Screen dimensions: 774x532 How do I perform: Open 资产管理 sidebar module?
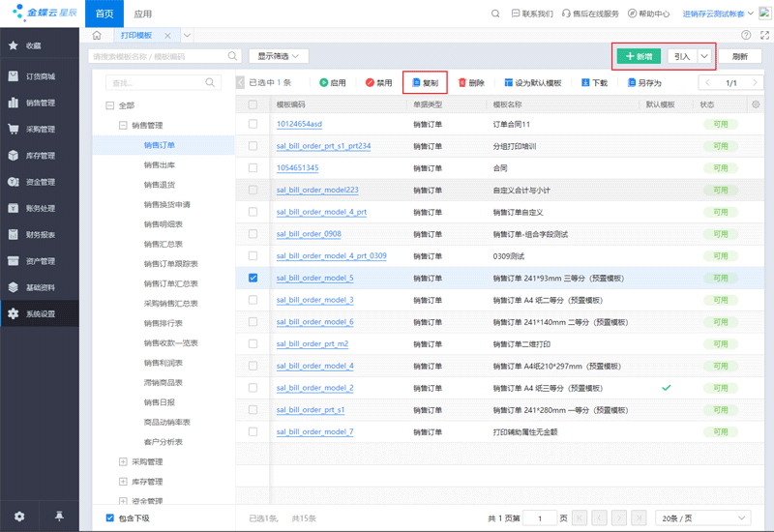click(40, 261)
